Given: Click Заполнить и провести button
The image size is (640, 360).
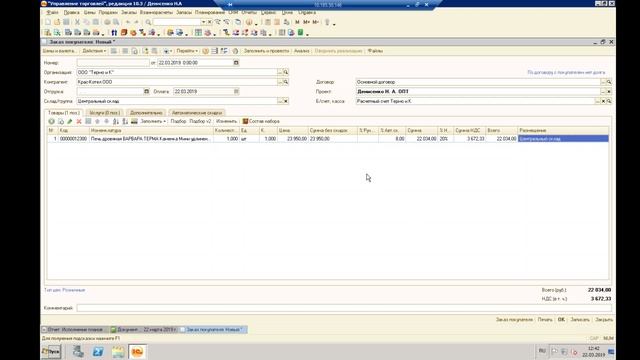Looking at the screenshot, I should click(266, 51).
